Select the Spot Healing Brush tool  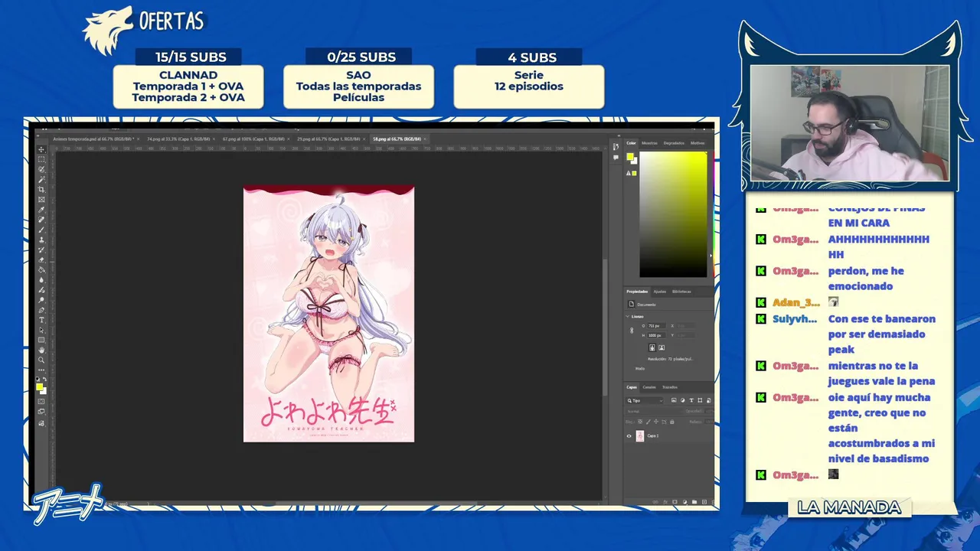coord(41,221)
